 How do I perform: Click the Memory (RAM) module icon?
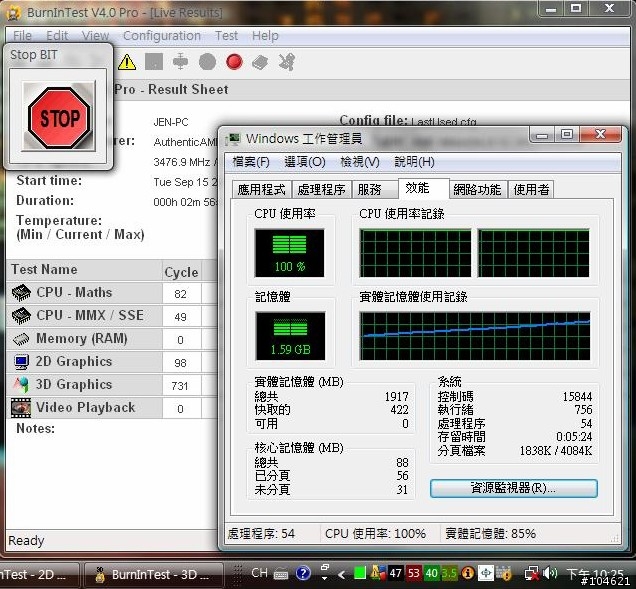click(x=21, y=339)
